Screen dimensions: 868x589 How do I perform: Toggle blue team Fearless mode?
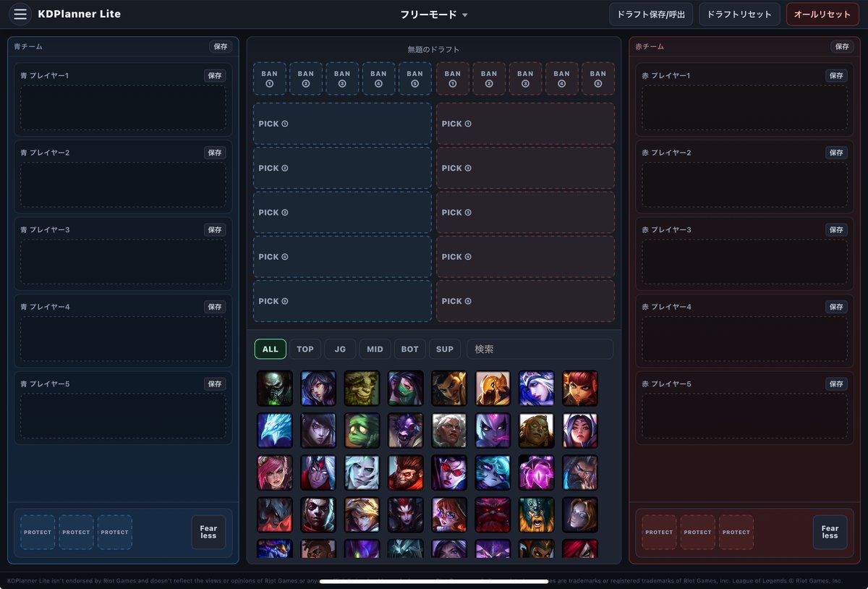(208, 533)
